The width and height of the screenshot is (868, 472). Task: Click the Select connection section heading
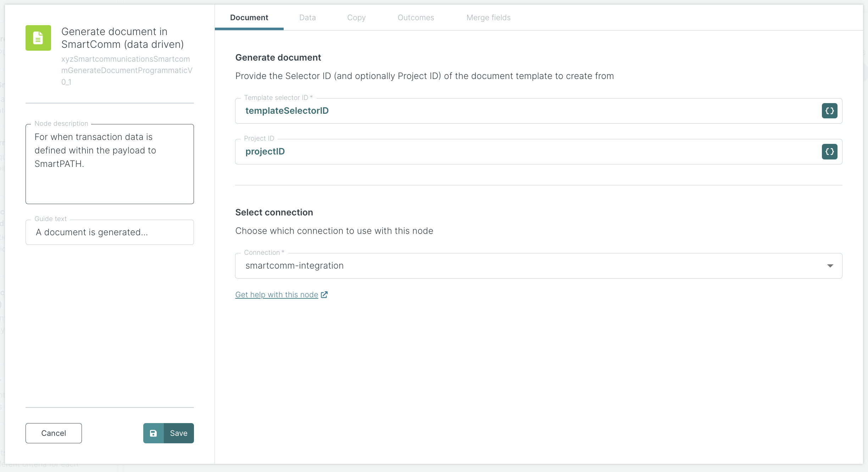(274, 212)
